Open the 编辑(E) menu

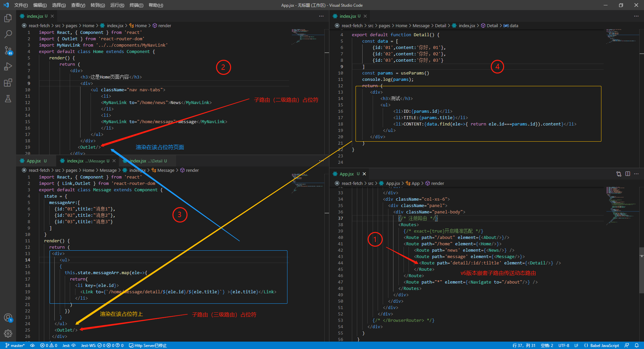click(40, 5)
